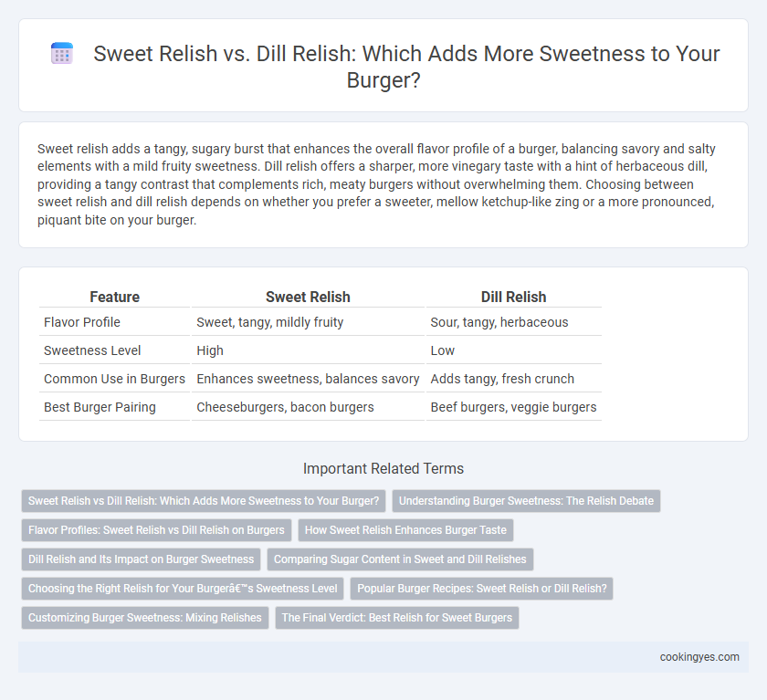The width and height of the screenshot is (767, 700).
Task: Select 'Flavor Profiles: Sweet Relish vs Dill Relish' tag
Action: (156, 530)
